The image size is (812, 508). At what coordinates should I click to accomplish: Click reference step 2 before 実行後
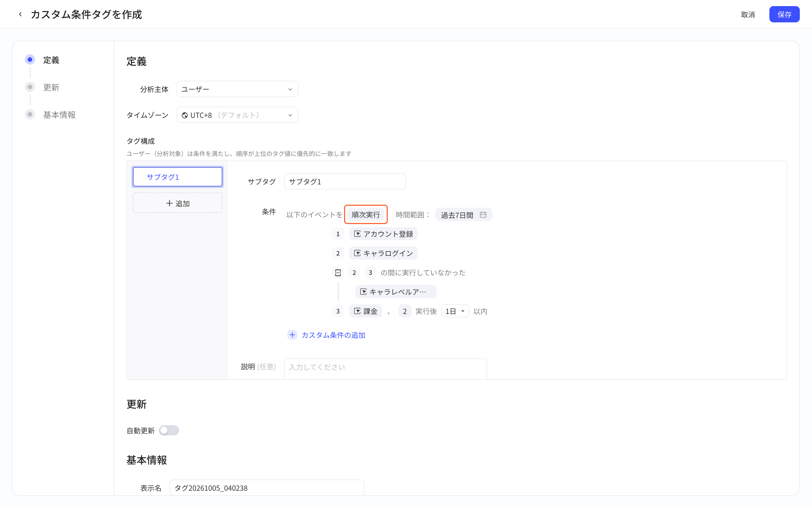[405, 311]
